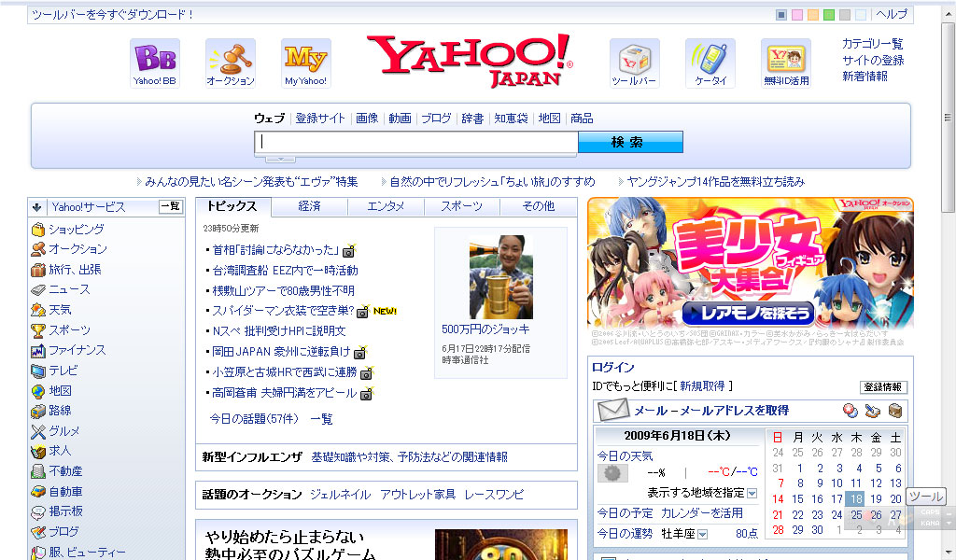Viewport: 956px width, 560px height.
Task: Expand the search box suggestion handle
Action: [x=280, y=159]
